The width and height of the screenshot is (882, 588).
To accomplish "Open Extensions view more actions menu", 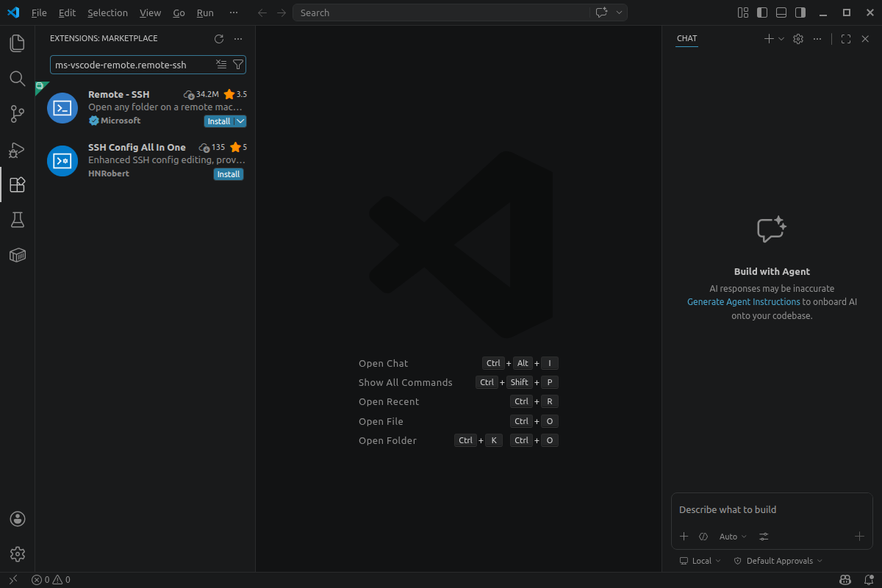I will coord(238,39).
